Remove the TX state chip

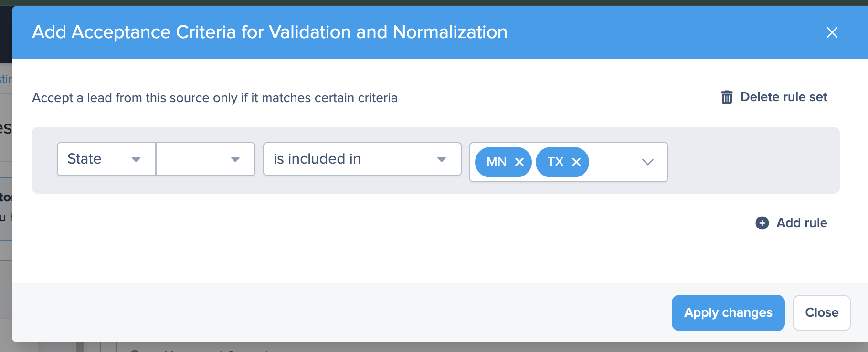pos(576,162)
